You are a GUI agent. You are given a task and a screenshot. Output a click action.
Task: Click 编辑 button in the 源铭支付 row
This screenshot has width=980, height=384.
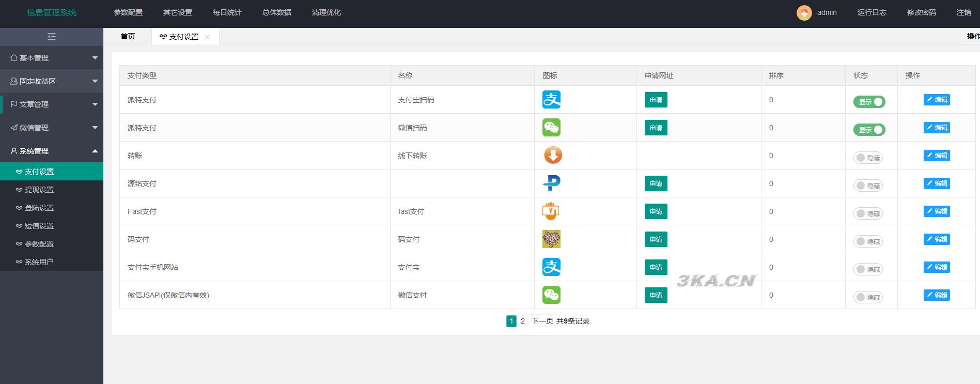click(936, 183)
